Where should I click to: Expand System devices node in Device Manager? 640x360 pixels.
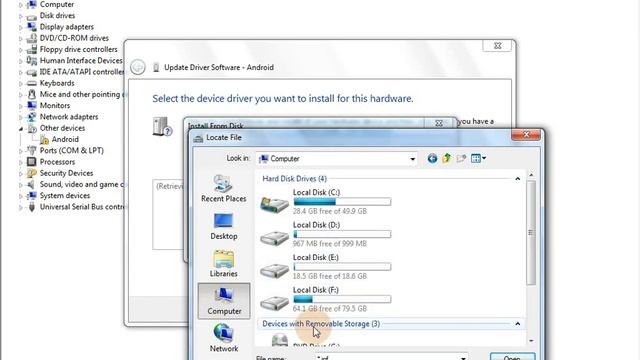(x=20, y=196)
